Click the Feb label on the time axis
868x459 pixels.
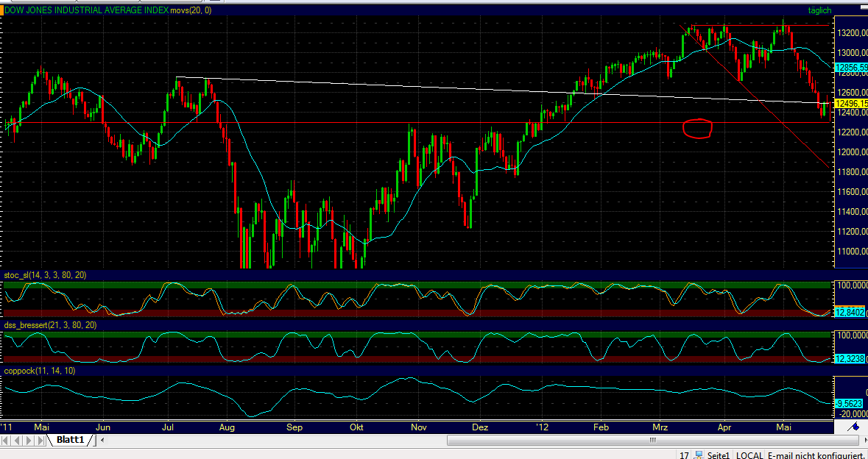click(x=600, y=427)
